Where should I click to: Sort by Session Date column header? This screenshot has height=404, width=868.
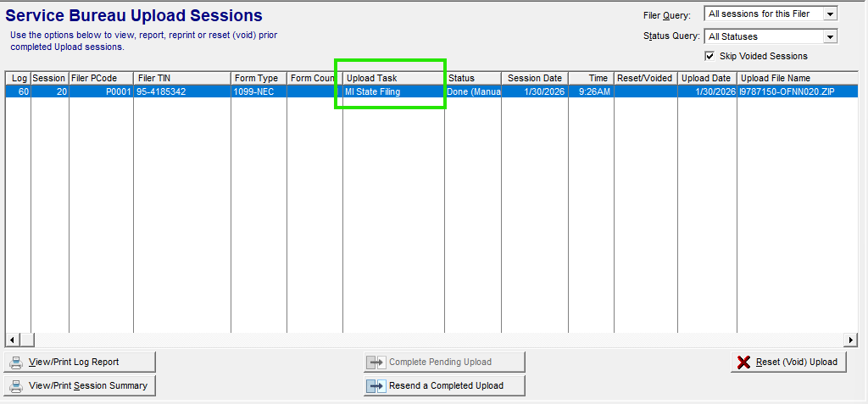pos(534,78)
